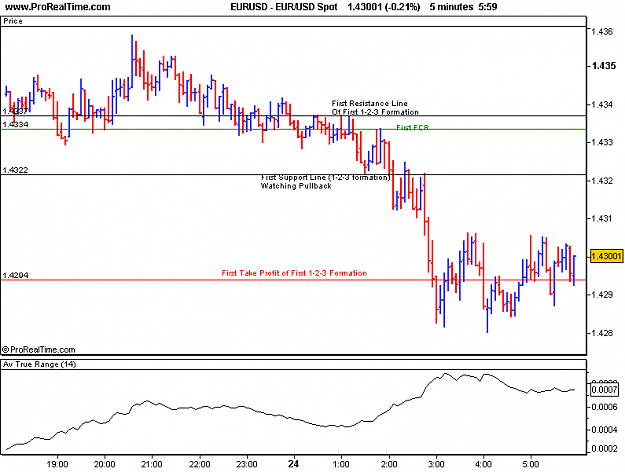Screen dimensions: 625x472
Task: Click the 1.431 price axis label
Action: pyautogui.click(x=602, y=218)
